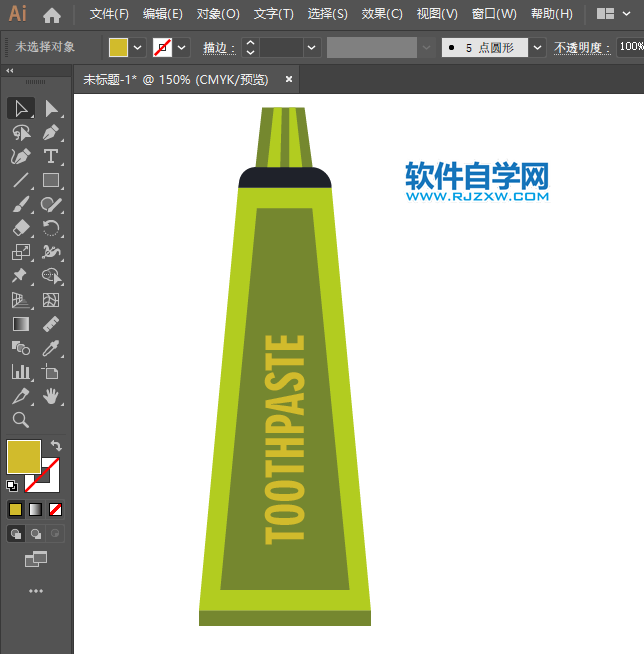This screenshot has height=654, width=644.
Task: Open the edit toolbar three-dots button
Action: (x=36, y=591)
